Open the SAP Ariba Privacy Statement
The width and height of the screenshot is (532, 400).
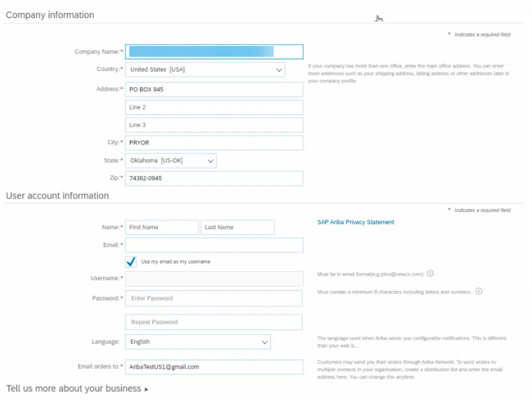pos(354,222)
